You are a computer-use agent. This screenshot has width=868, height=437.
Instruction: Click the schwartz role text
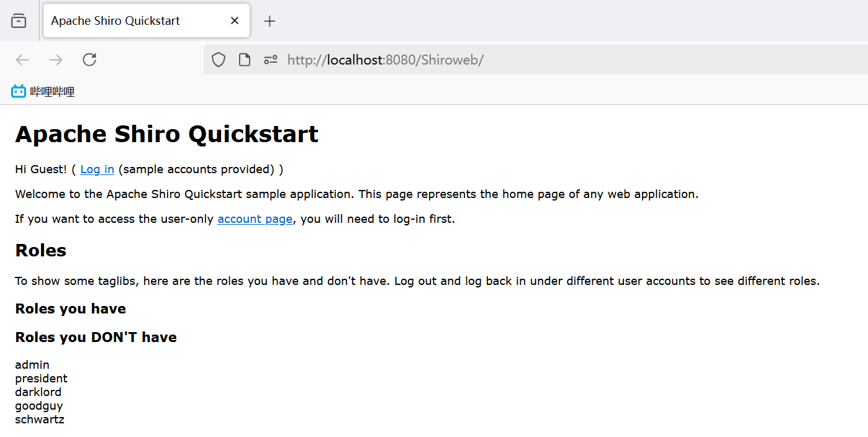point(40,420)
